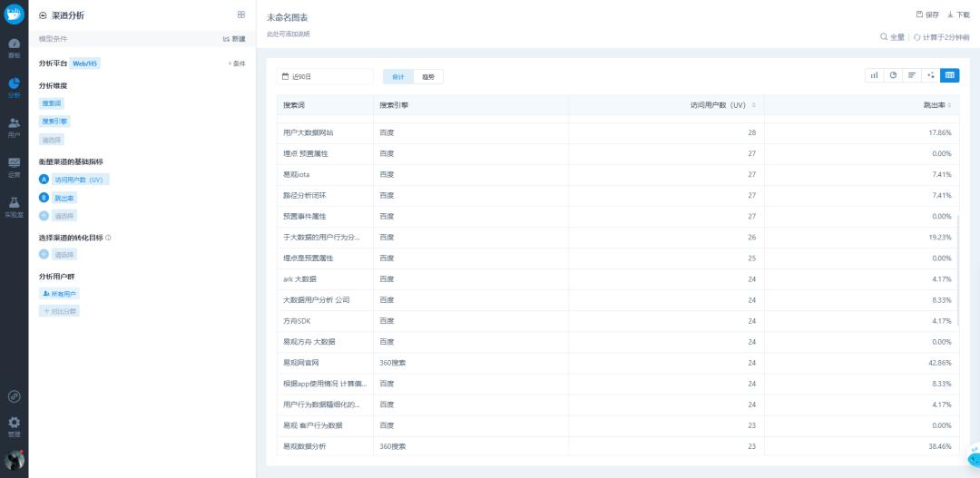Select the 合计 tab
980x478 pixels.
398,76
